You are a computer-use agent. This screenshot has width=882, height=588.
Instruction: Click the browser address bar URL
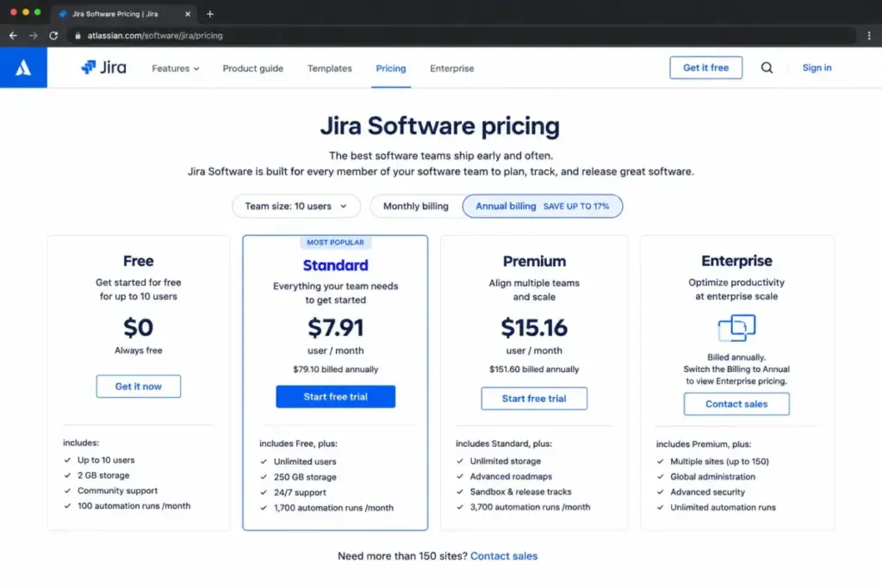(155, 35)
